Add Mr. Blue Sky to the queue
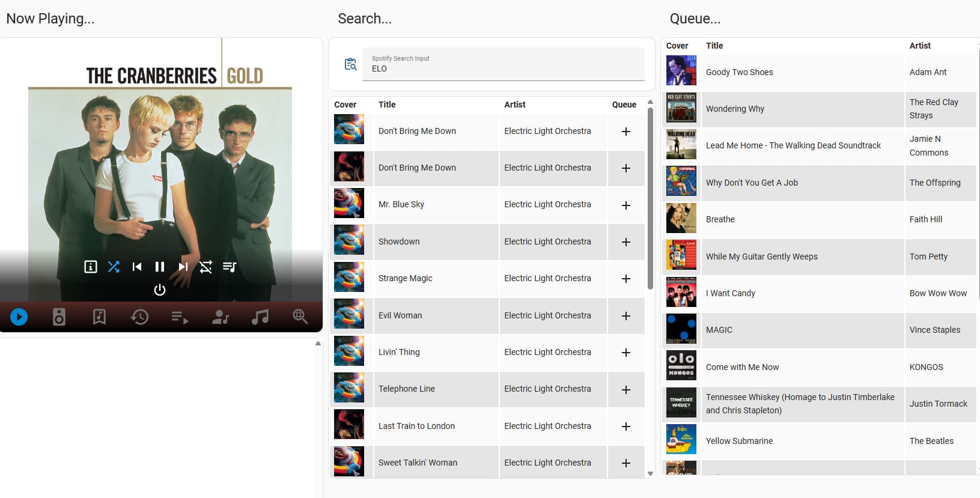This screenshot has height=498, width=980. 626,205
